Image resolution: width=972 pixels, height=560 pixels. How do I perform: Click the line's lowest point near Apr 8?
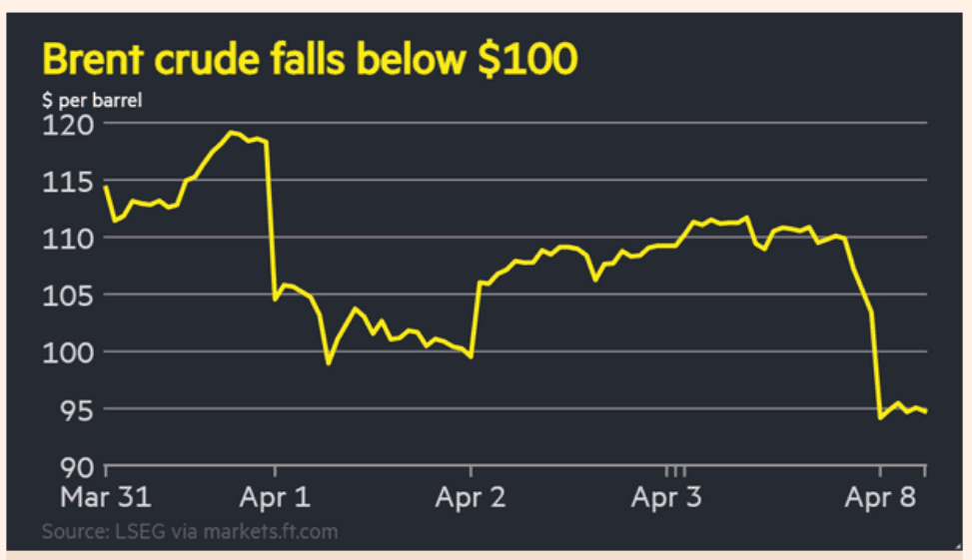click(x=880, y=418)
